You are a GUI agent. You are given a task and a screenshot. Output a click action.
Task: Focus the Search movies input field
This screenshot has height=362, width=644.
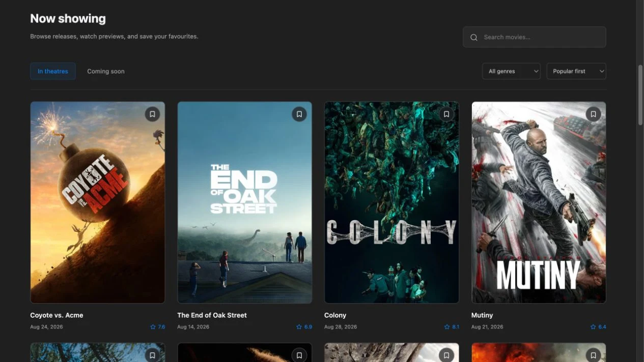tap(535, 37)
